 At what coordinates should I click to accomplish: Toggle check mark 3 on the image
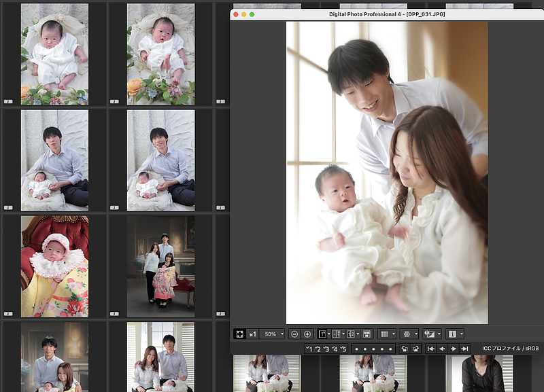[x=326, y=349]
